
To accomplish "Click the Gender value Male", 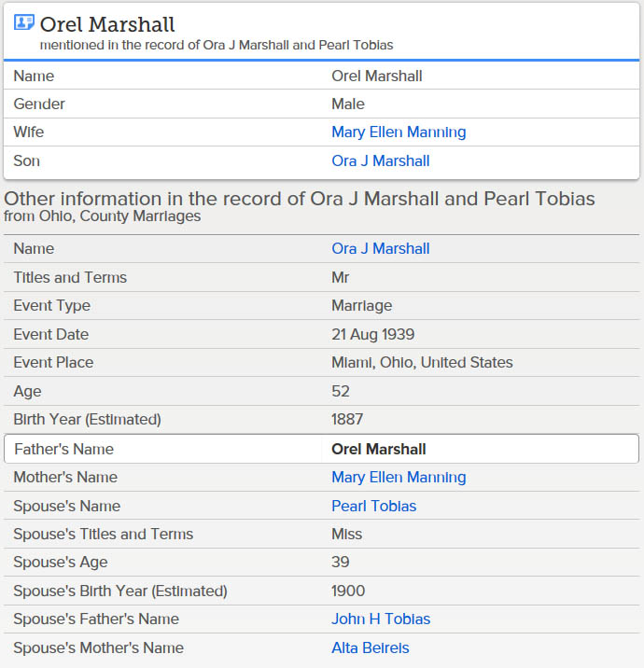I will pyautogui.click(x=348, y=104).
